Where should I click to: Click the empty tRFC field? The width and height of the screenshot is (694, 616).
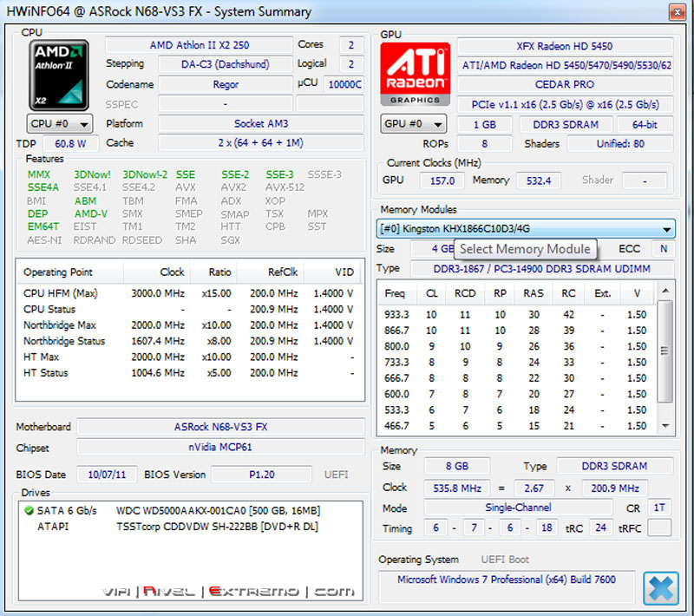pyautogui.click(x=659, y=528)
